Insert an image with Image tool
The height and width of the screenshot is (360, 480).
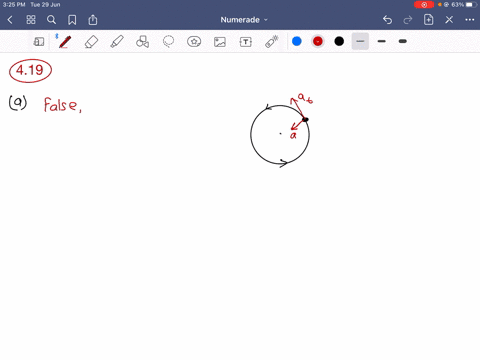tap(220, 42)
